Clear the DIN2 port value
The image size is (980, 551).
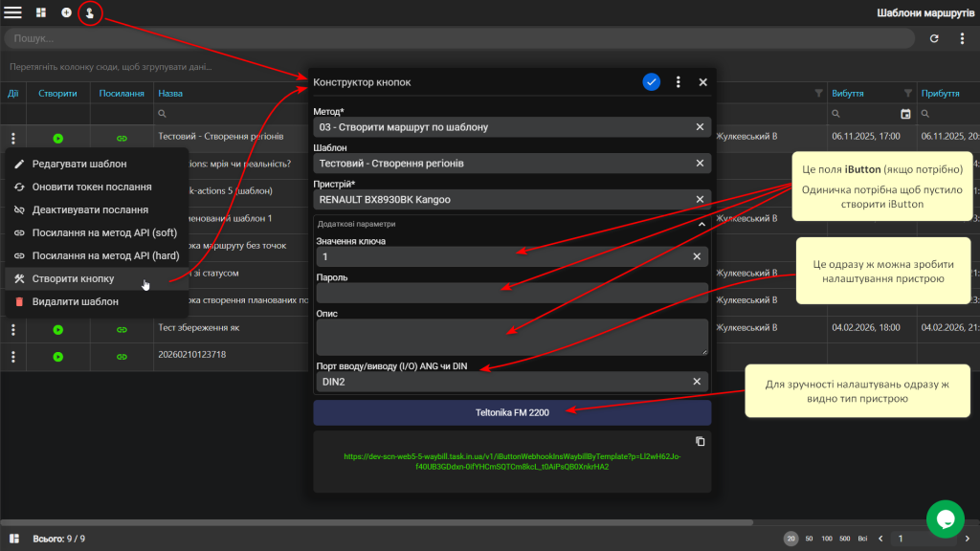coord(697,381)
